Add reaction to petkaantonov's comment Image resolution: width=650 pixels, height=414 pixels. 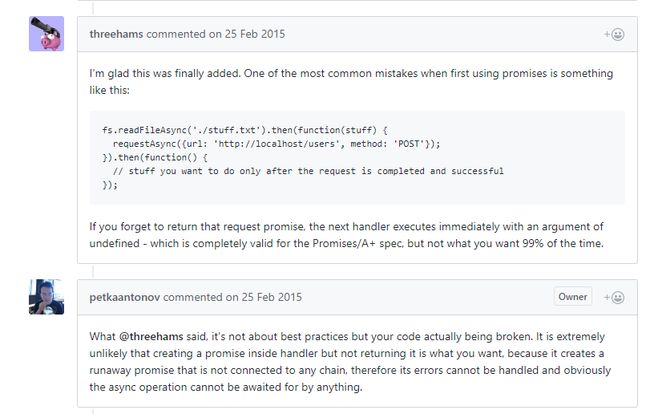point(614,298)
